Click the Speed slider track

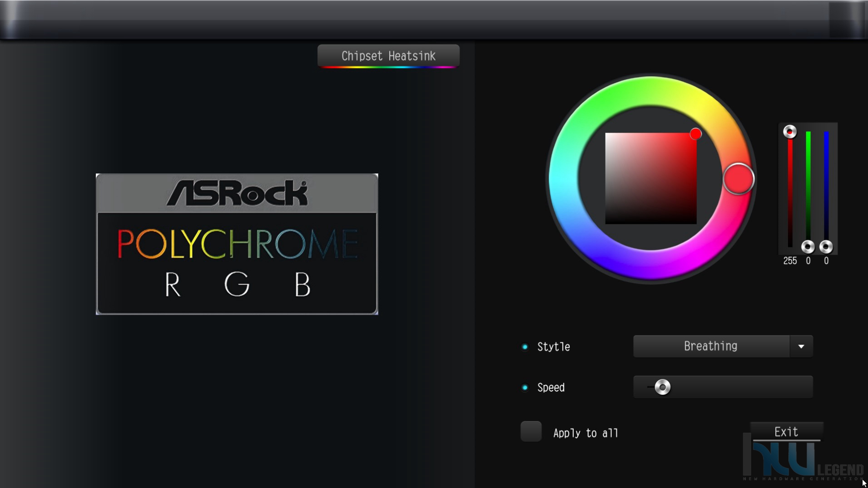click(723, 387)
